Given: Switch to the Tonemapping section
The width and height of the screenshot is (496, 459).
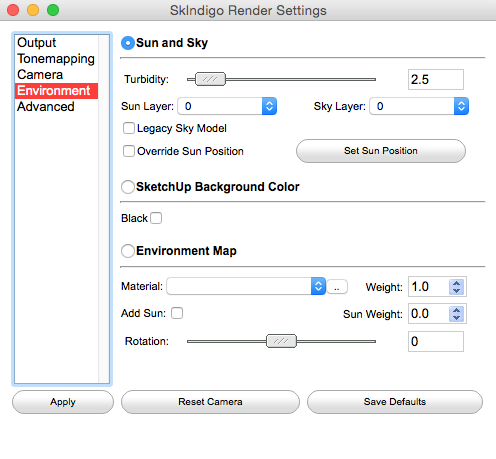Looking at the screenshot, I should (57, 59).
